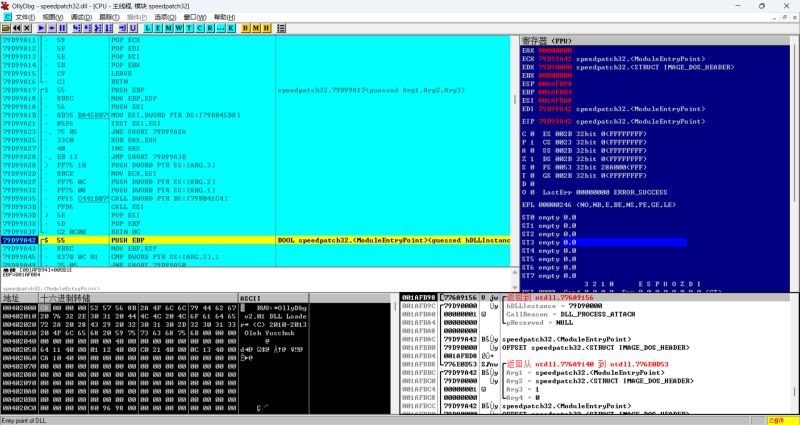Open Hardware breakpoints with yellow H icon
The height and width of the screenshot is (425, 800).
[x=266, y=28]
